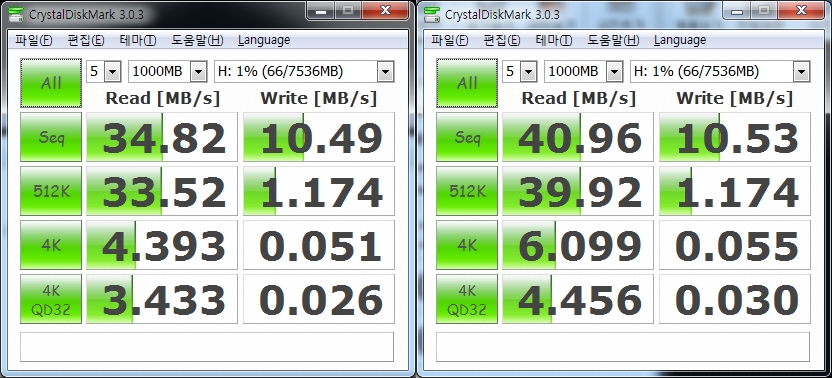Viewport: 832px width, 378px height.
Task: Start Seq test in right window
Action: 467,137
